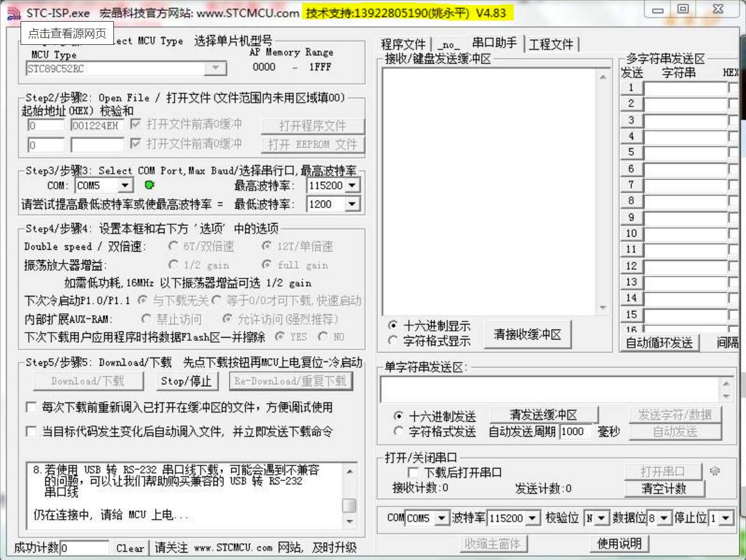Click the serial port open status LED
The image size is (746, 560).
click(715, 471)
